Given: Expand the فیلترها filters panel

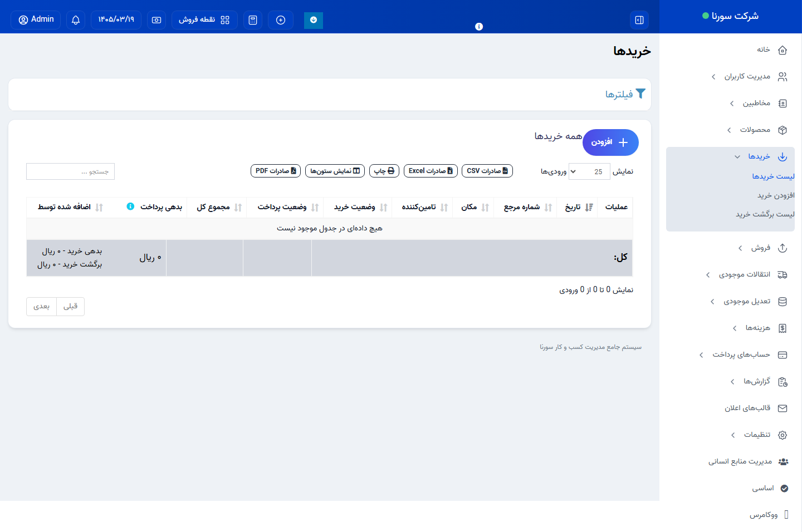Looking at the screenshot, I should tap(625, 94).
